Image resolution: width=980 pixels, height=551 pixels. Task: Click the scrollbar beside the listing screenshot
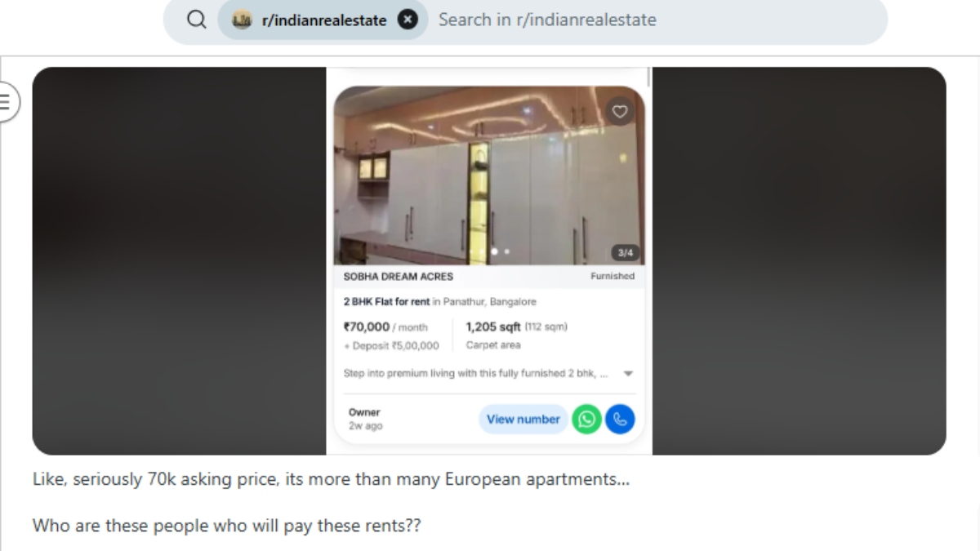point(649,77)
